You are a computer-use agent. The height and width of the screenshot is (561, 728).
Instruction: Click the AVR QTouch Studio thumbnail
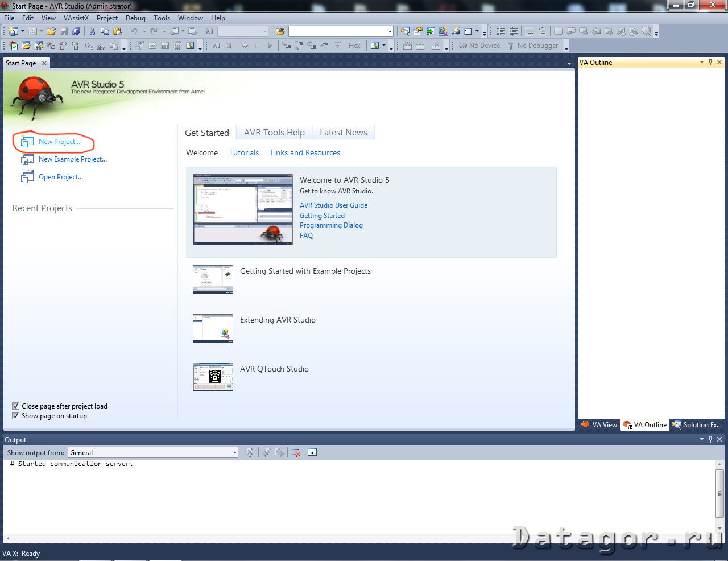(x=213, y=377)
